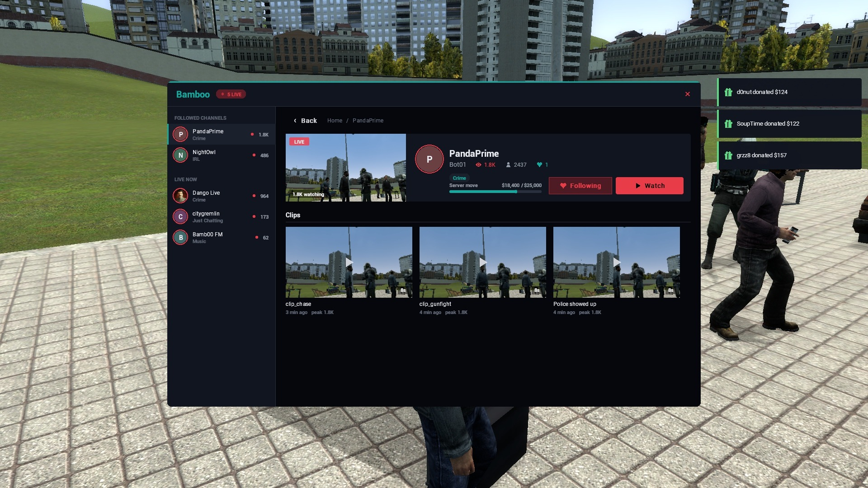Screen dimensions: 868x488
Task: Click the 1.8K watching overlay label
Action: coord(308,194)
